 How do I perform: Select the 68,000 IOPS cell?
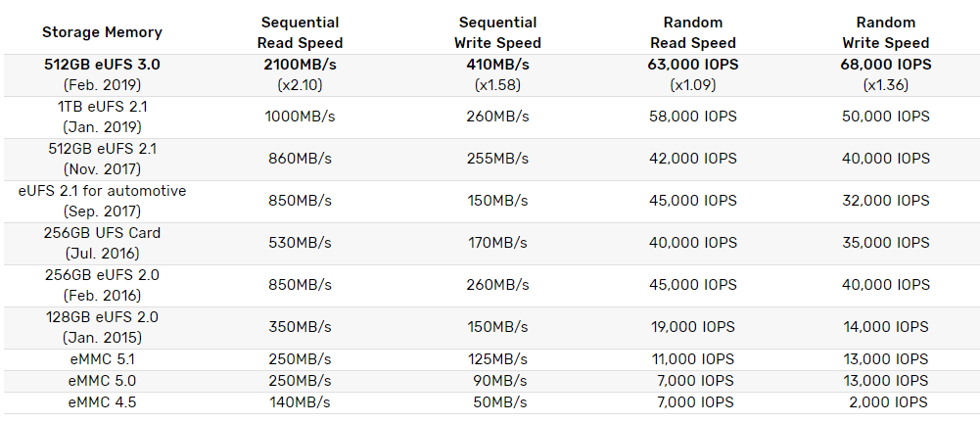click(887, 65)
